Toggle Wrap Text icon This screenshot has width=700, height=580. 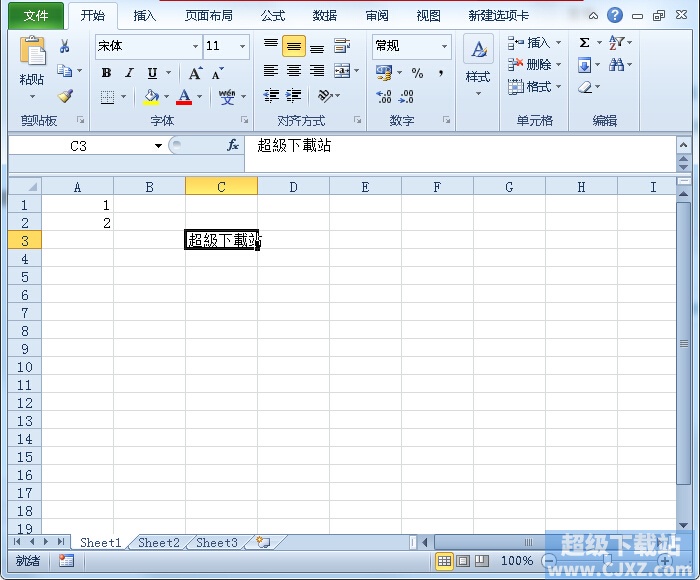coord(342,46)
